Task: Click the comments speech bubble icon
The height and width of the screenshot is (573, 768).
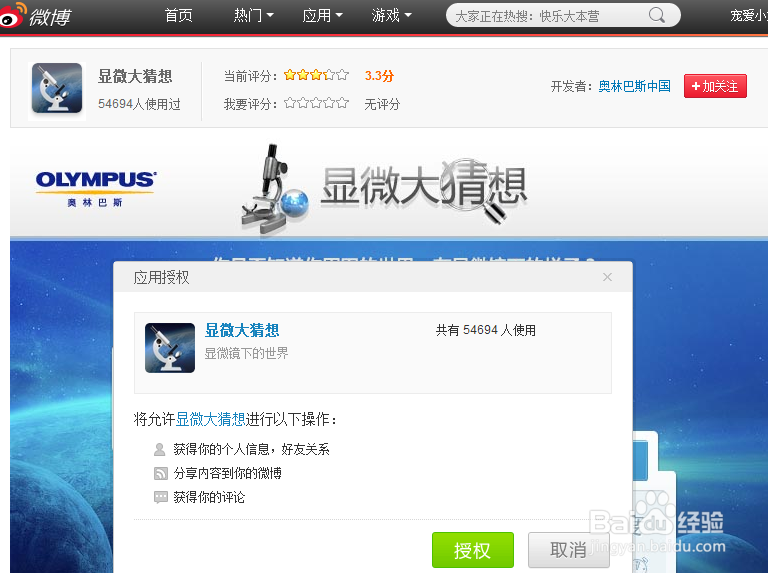Action: click(x=161, y=497)
